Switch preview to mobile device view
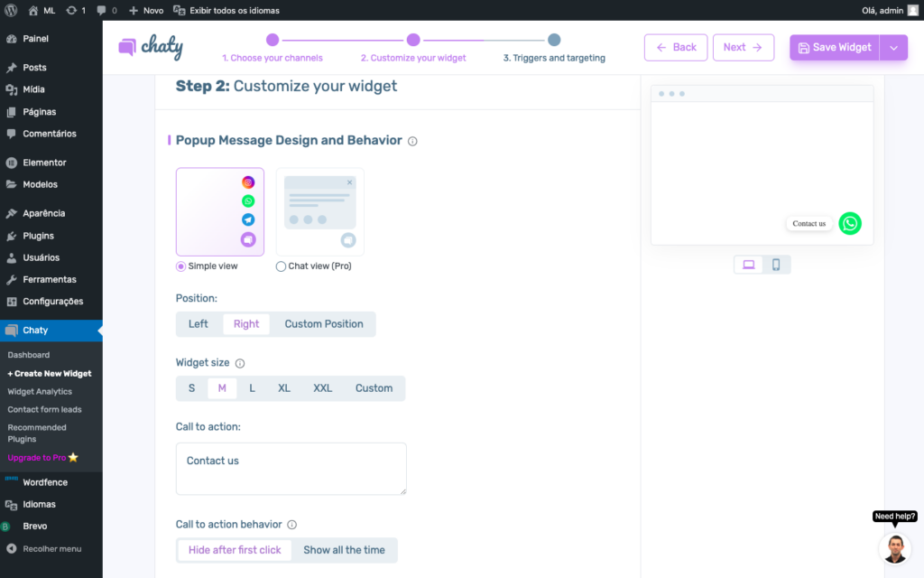 click(776, 265)
